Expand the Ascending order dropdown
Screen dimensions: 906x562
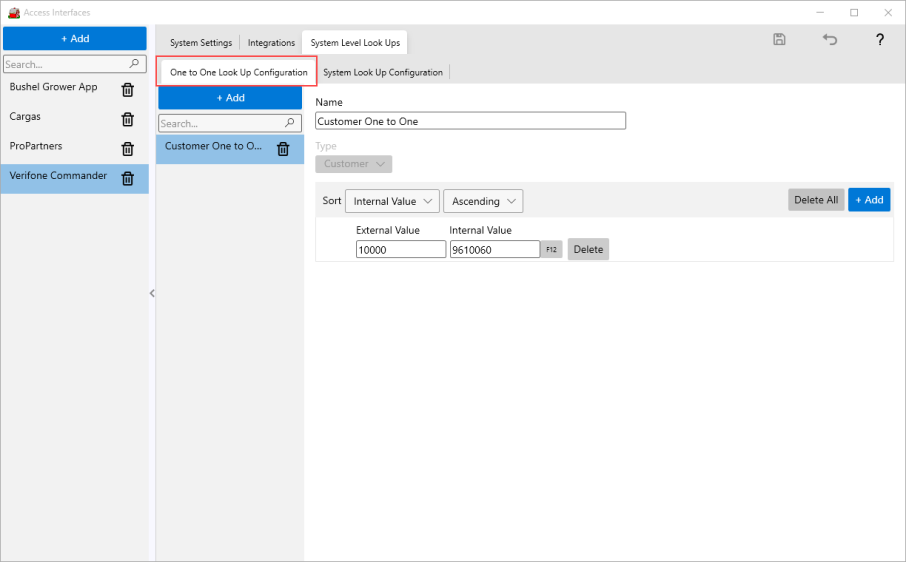(483, 201)
